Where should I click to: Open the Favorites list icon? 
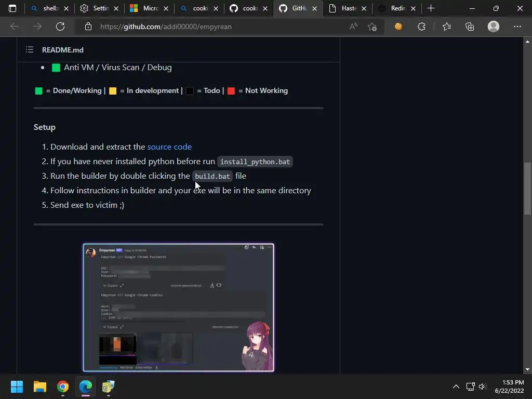click(447, 26)
